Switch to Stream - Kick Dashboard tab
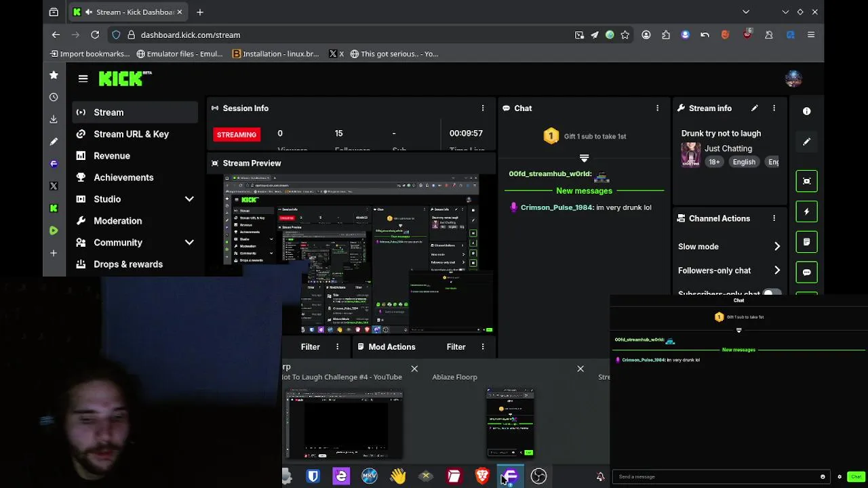 pyautogui.click(x=127, y=12)
